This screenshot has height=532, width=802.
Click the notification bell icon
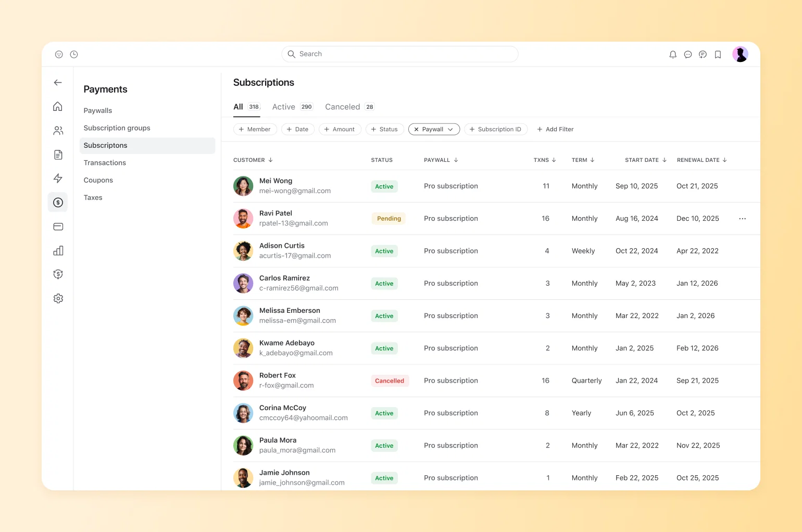tap(673, 54)
